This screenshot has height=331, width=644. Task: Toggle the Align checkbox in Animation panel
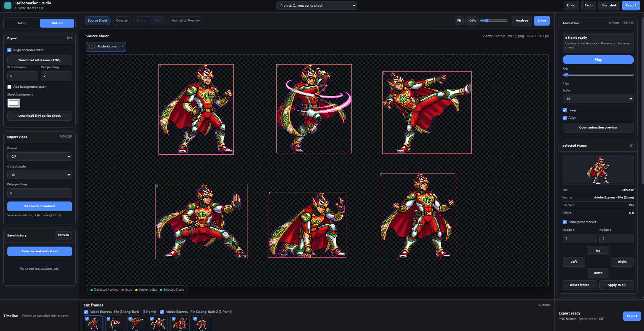(x=565, y=118)
